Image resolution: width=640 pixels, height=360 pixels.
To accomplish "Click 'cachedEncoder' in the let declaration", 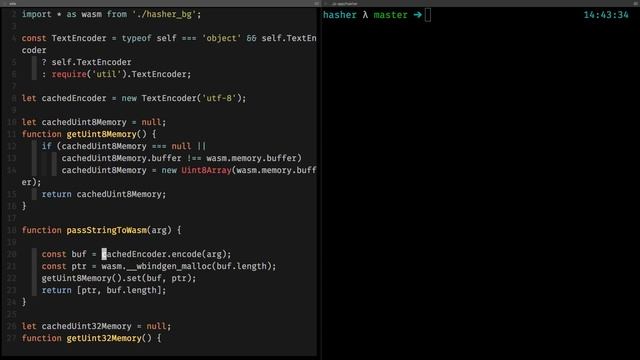I will click(74, 98).
